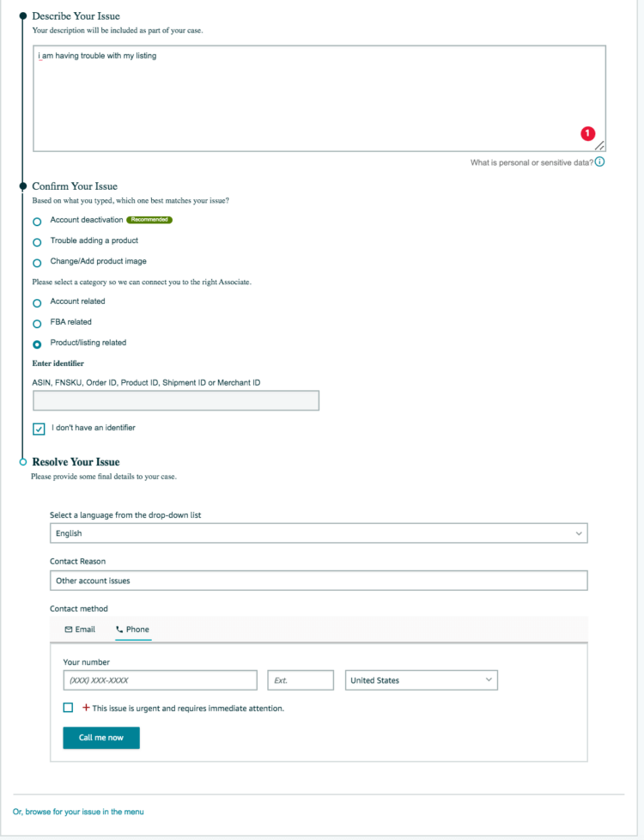Viewport: 644px width, 840px height.
Task: Focus the identifier input field
Action: pos(176,401)
